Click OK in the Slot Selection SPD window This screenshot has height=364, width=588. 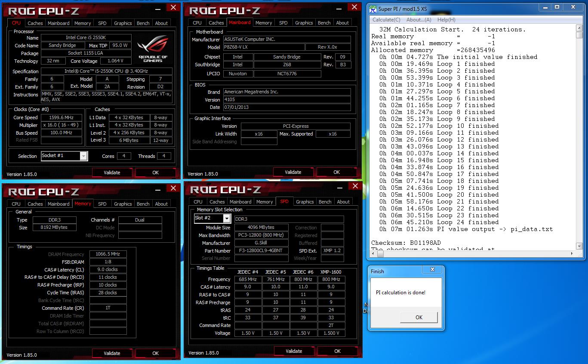click(x=338, y=351)
